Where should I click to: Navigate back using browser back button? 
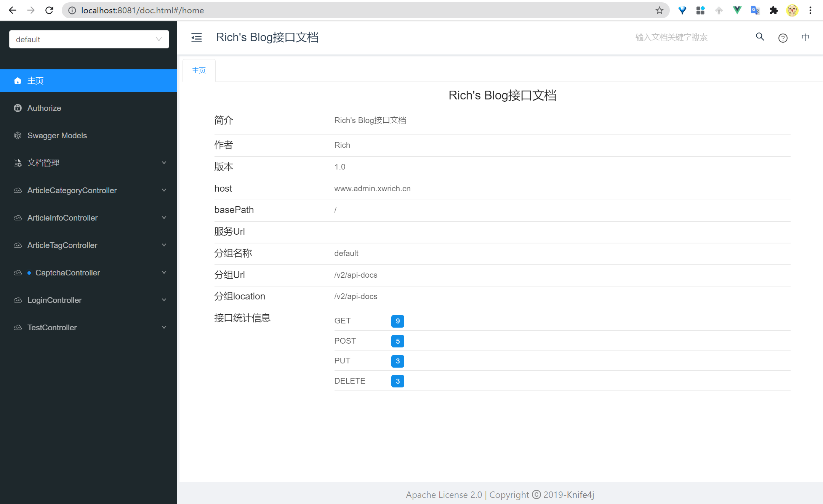[12, 10]
